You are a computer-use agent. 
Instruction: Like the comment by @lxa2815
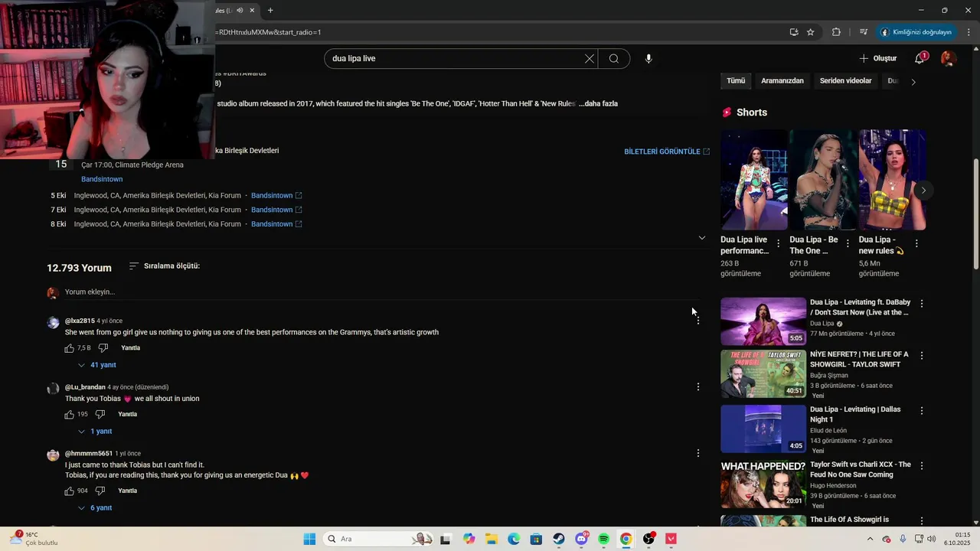(70, 348)
